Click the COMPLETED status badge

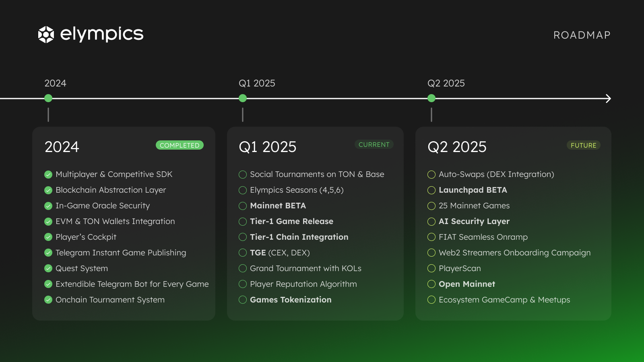(x=180, y=145)
